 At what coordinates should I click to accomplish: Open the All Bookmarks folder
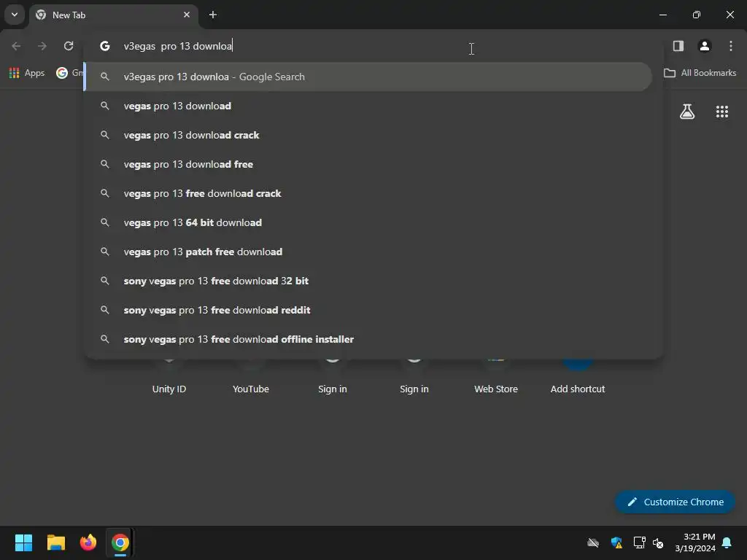click(700, 73)
